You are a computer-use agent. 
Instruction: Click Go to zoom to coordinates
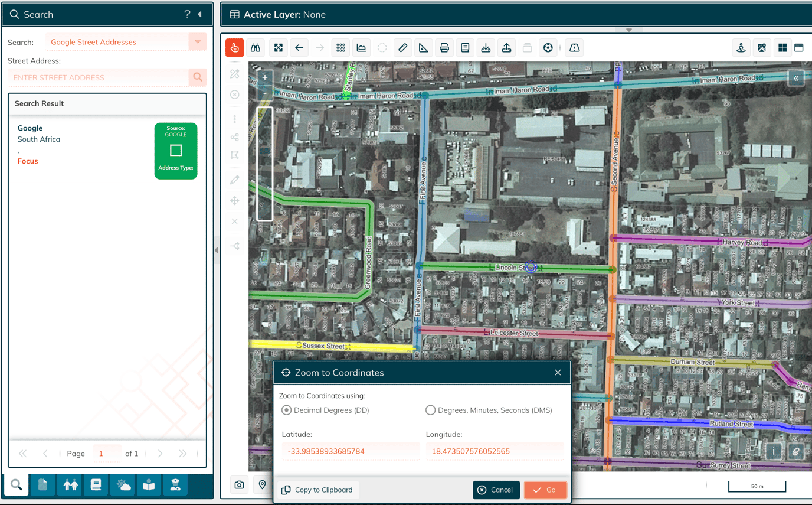545,490
